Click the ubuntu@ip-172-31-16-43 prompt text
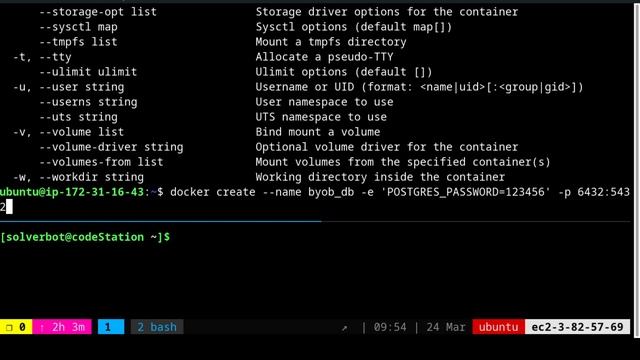 [72, 192]
